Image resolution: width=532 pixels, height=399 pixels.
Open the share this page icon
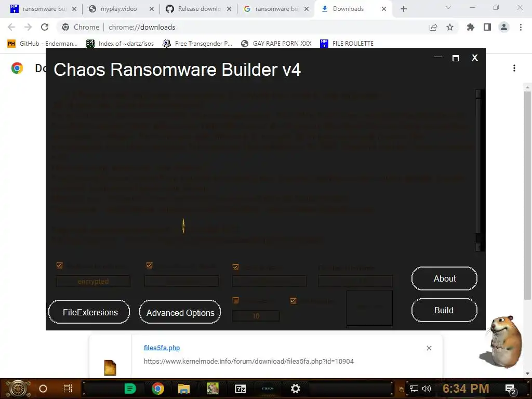(x=433, y=27)
